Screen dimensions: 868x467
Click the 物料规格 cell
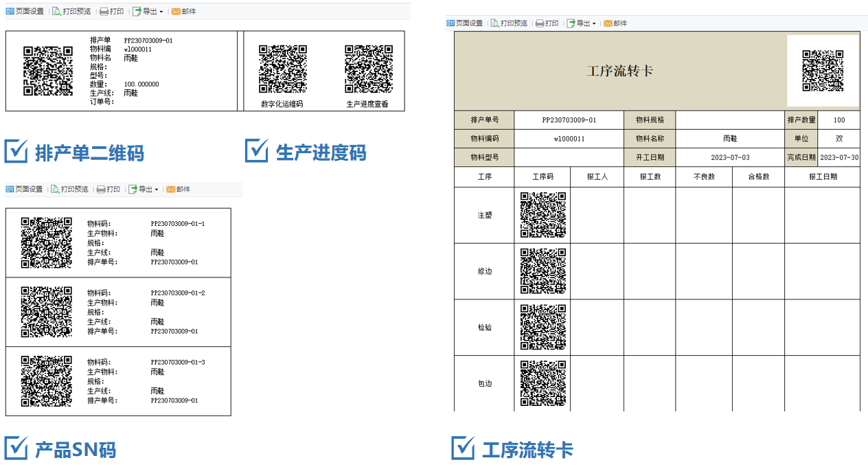tap(650, 120)
